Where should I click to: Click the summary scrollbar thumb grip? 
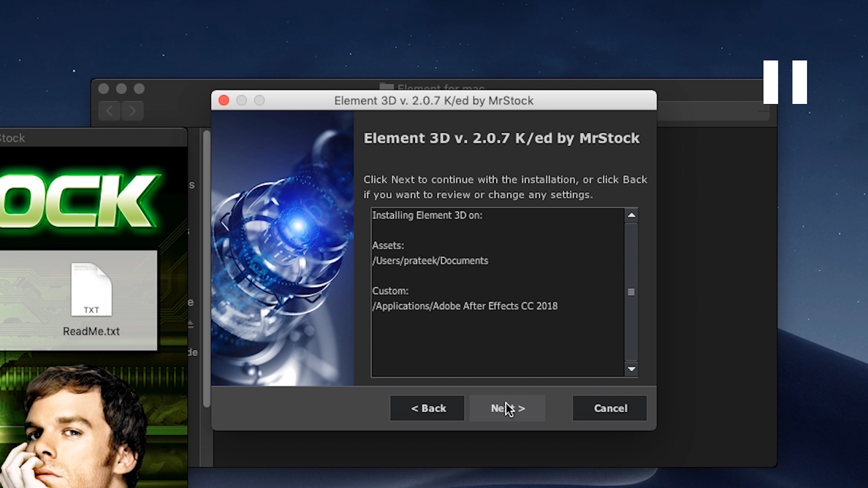coord(631,292)
